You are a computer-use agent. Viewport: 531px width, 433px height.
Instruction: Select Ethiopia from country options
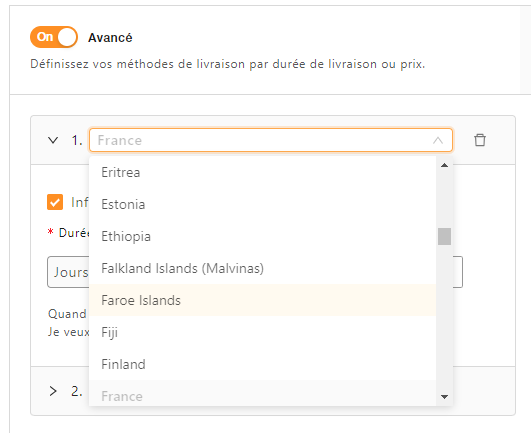click(x=262, y=236)
